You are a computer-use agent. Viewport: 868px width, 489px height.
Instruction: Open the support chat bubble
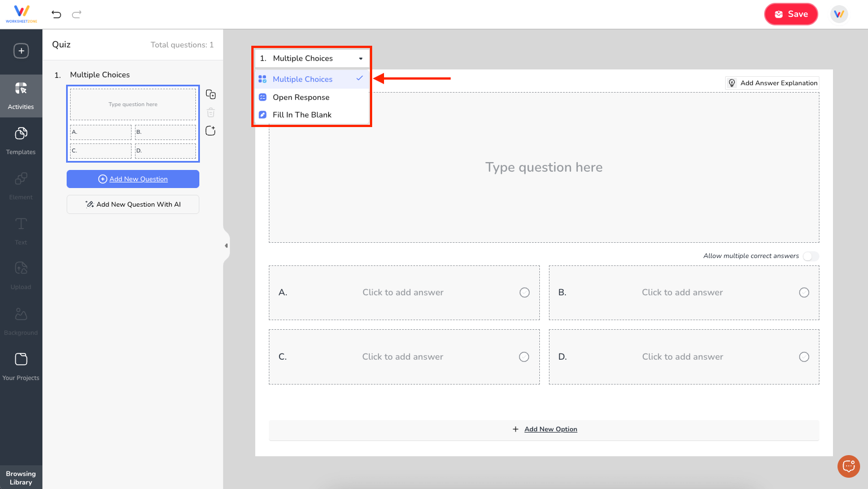tap(849, 466)
